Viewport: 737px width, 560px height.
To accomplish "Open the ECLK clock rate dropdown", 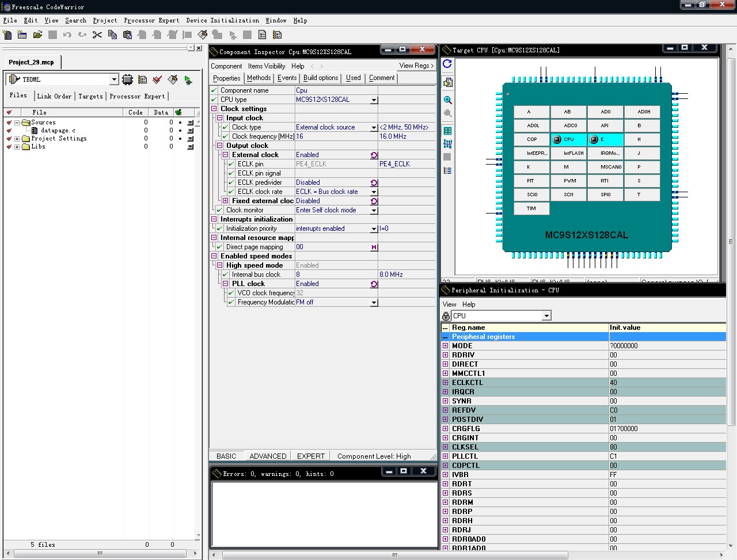I will pos(374,192).
